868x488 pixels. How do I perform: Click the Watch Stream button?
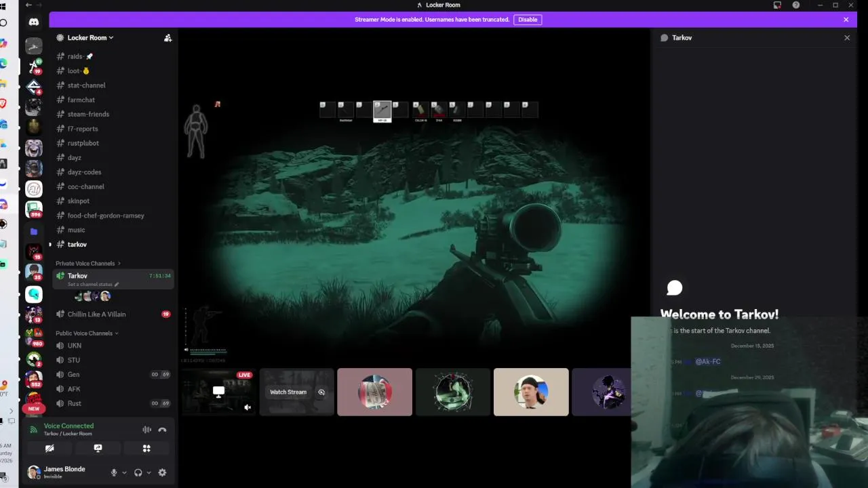[288, 392]
